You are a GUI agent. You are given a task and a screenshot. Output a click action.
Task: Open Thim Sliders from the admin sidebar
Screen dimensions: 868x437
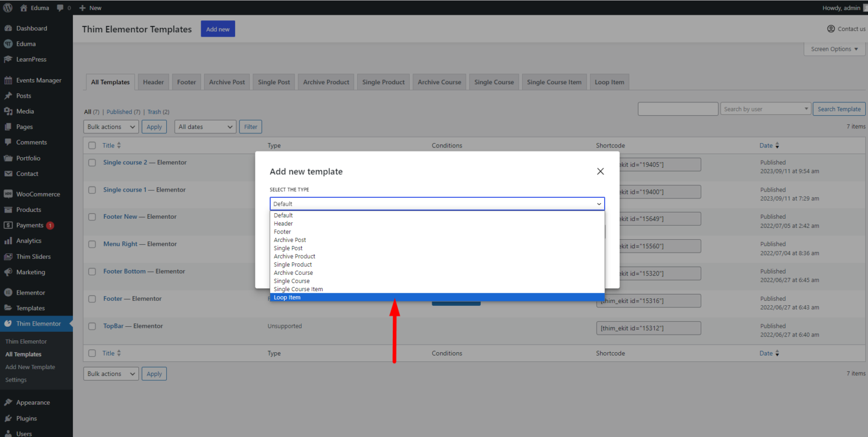(x=32, y=256)
